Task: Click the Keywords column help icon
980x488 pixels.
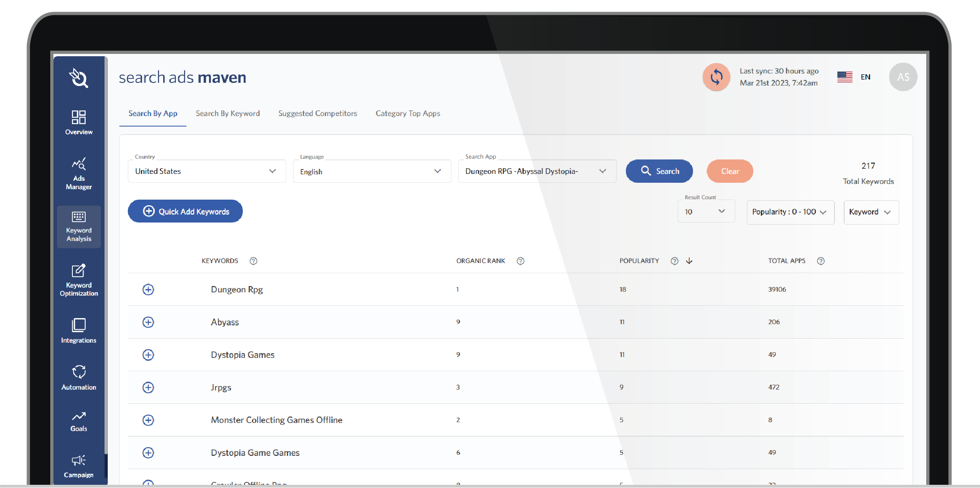Action: (x=253, y=261)
